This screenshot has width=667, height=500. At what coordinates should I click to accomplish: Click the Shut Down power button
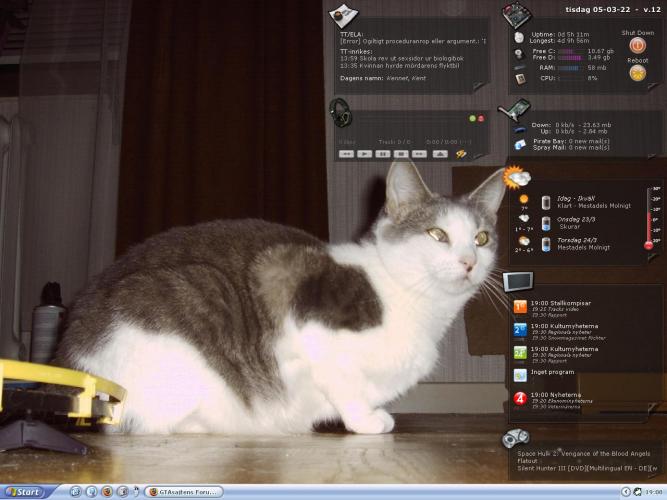(x=638, y=46)
